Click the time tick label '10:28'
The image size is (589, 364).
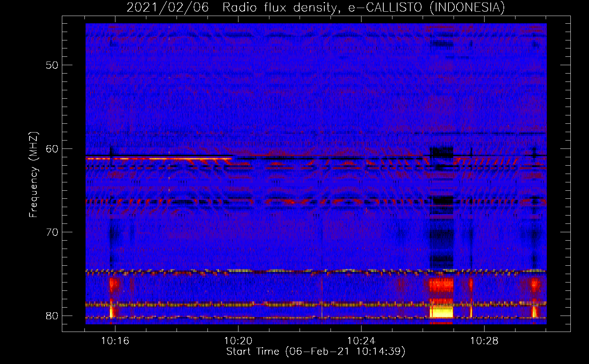484,341
